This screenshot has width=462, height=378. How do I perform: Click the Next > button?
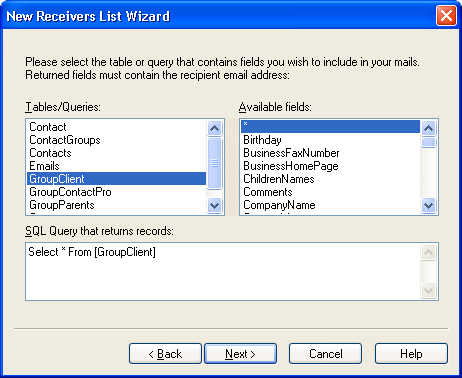[240, 353]
